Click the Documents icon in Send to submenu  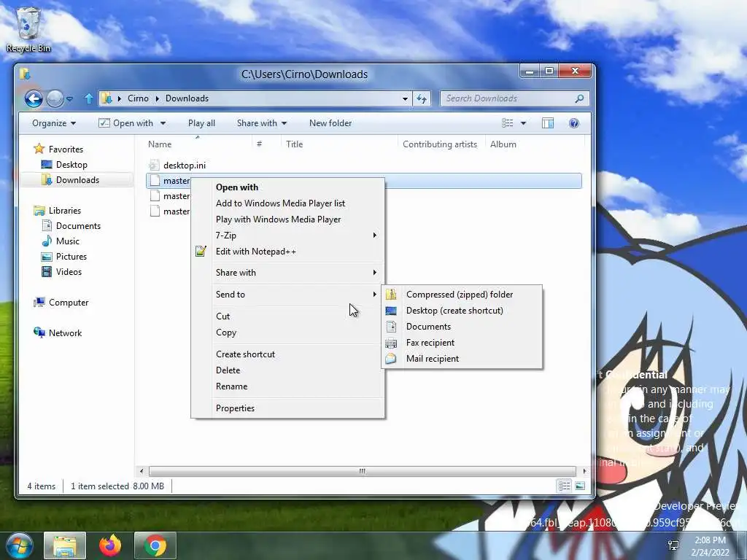click(391, 327)
